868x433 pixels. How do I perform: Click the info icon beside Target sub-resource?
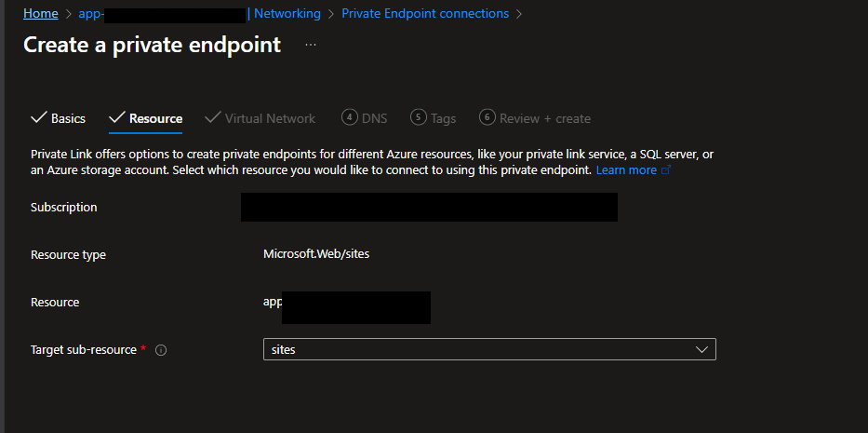click(161, 350)
